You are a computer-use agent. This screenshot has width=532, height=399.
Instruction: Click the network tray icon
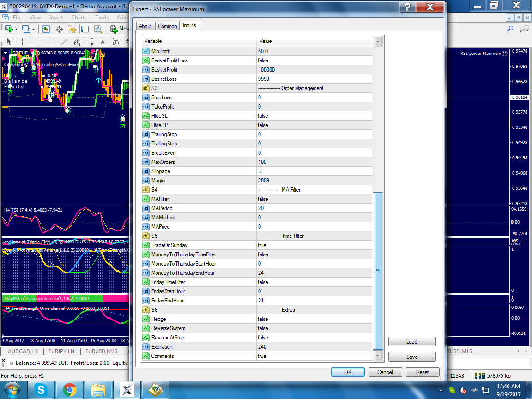click(x=485, y=390)
